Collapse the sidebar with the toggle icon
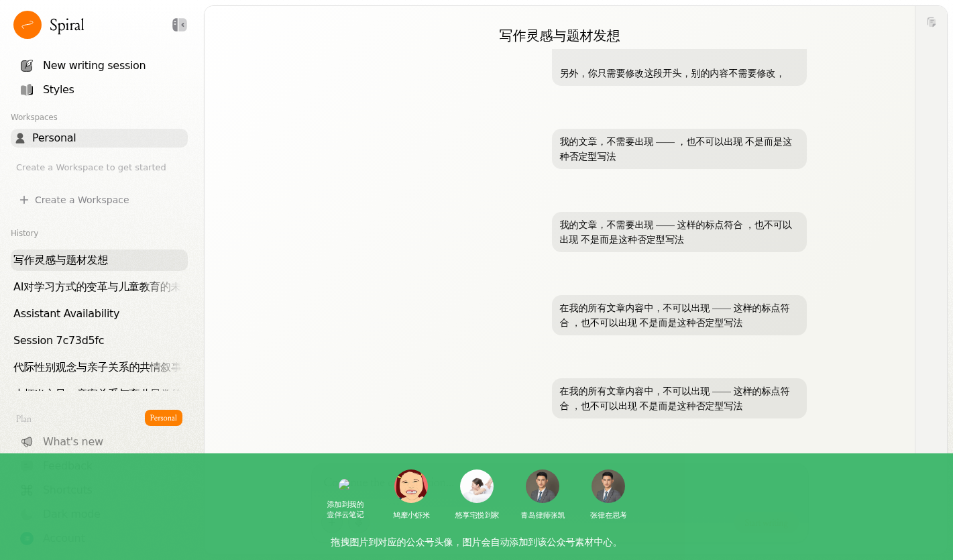 click(179, 25)
